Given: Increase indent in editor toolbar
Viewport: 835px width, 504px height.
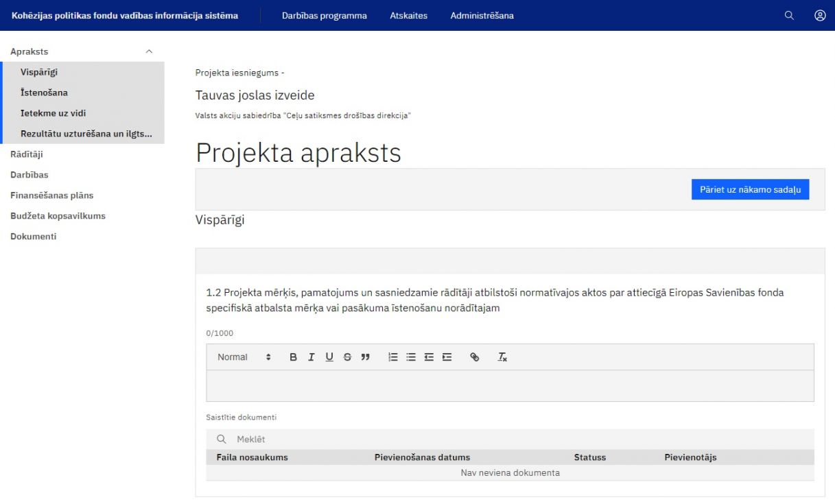Looking at the screenshot, I should [x=447, y=357].
